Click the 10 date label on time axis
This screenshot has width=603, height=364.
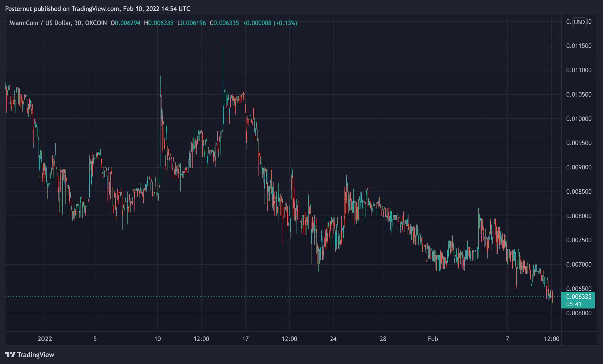(x=158, y=339)
